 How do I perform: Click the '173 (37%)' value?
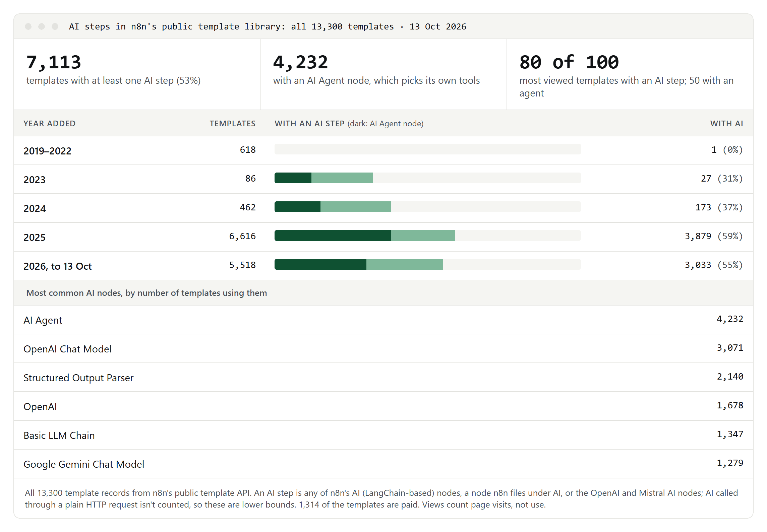pos(719,207)
